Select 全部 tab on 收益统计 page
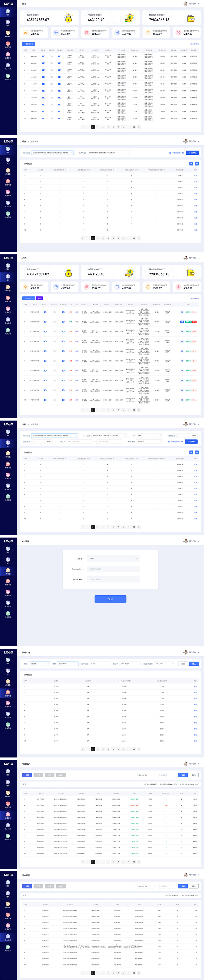 coord(27,775)
